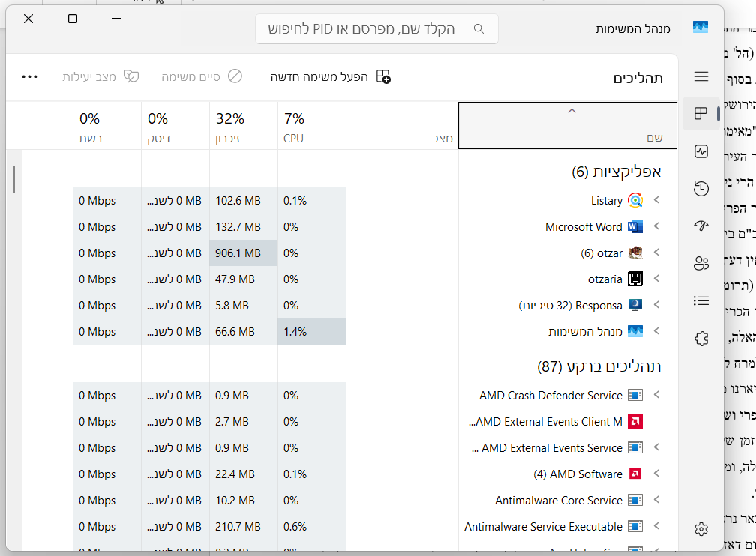Viewport: 756px width, 556px height.
Task: Expand Antimalware Core Service row
Action: pos(656,500)
